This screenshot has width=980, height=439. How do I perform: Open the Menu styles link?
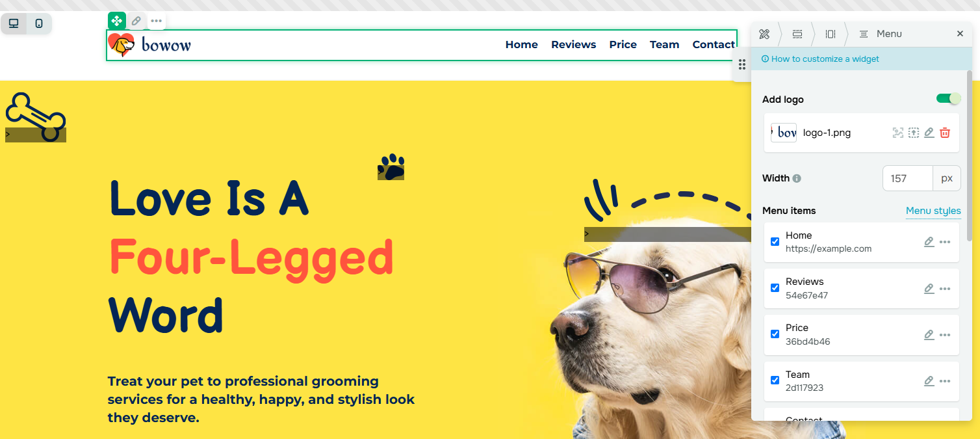933,211
